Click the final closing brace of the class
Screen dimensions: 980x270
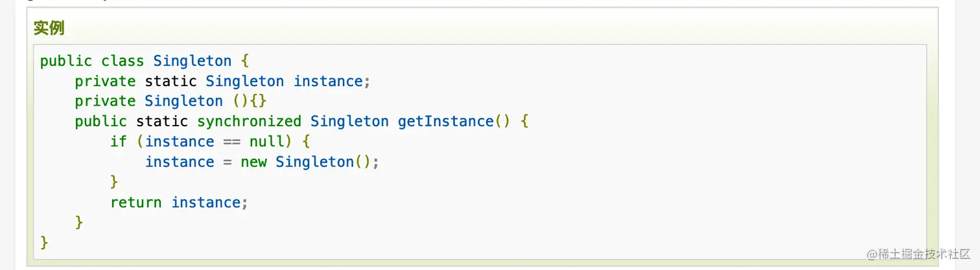pyautogui.click(x=44, y=242)
